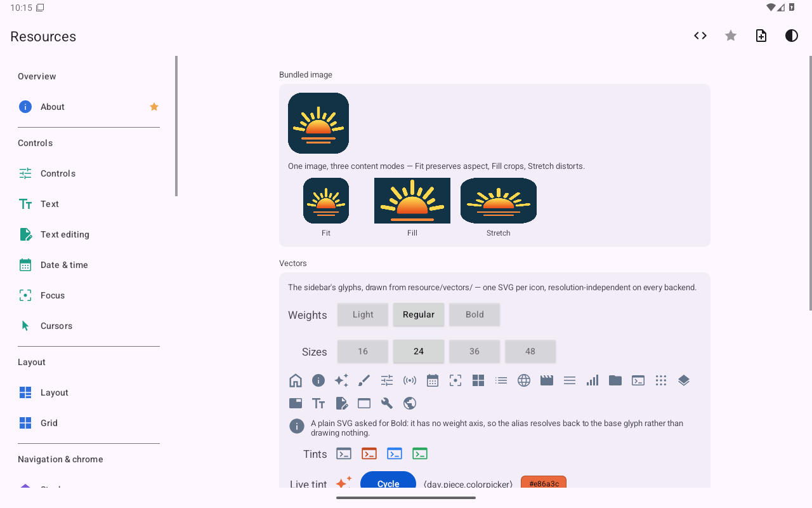Click the 'Navigation & chrome' section heading

coord(60,459)
